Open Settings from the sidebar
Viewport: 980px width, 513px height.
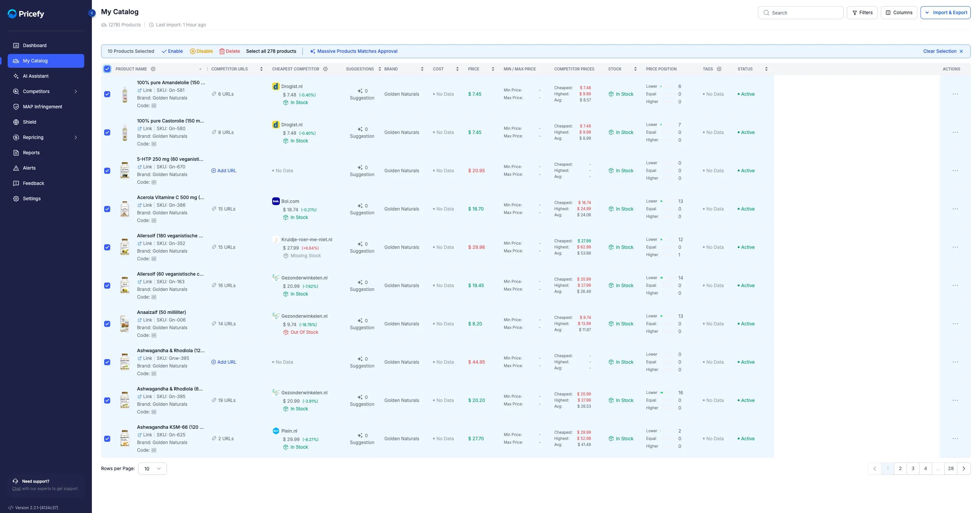[x=46, y=199]
